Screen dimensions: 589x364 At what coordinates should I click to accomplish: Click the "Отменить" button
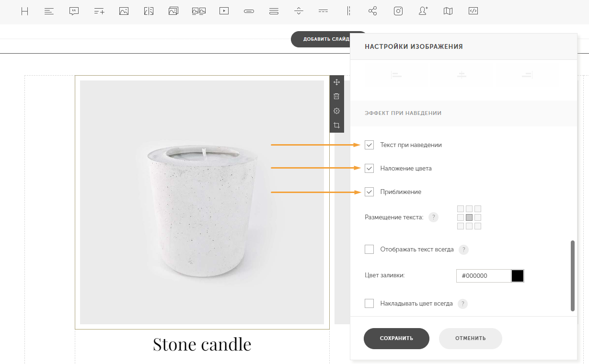[470, 338]
